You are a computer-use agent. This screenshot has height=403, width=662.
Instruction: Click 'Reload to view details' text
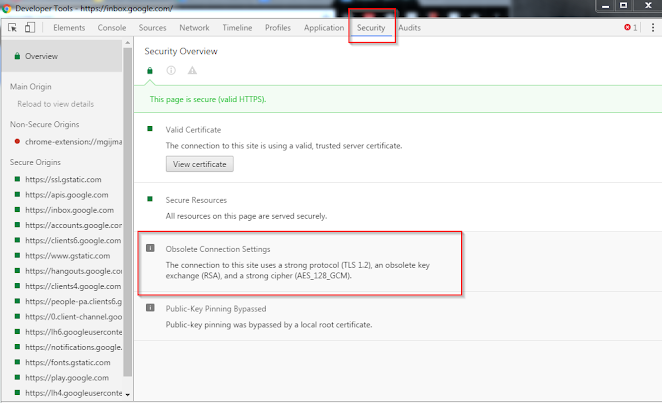coord(55,104)
